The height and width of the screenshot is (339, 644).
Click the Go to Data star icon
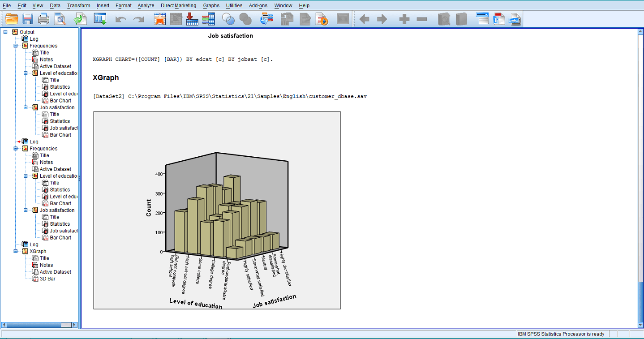point(160,19)
